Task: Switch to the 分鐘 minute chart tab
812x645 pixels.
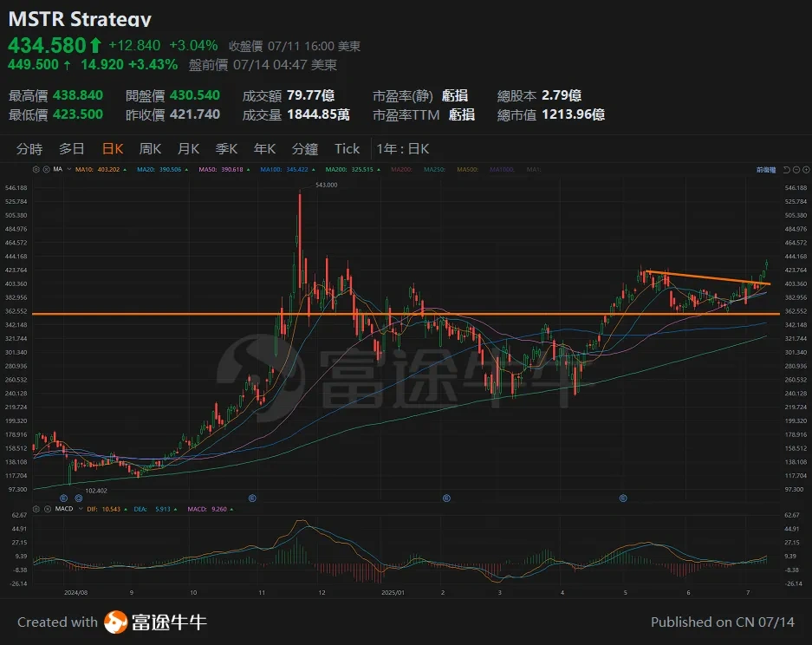Action: click(304, 149)
